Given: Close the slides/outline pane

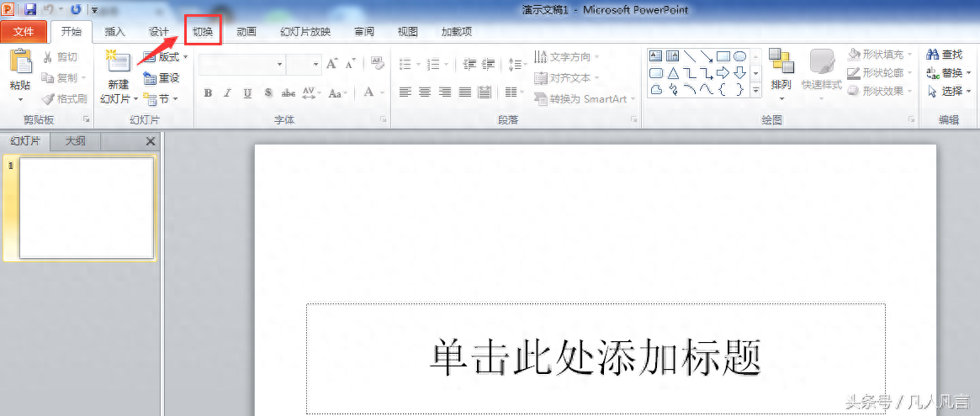Looking at the screenshot, I should click(150, 142).
